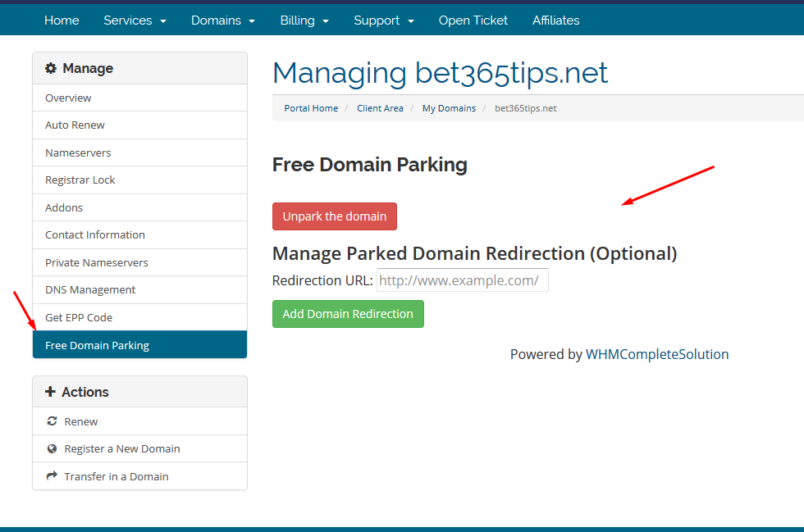Open the WHMCompleteSolution link

pos(657,354)
